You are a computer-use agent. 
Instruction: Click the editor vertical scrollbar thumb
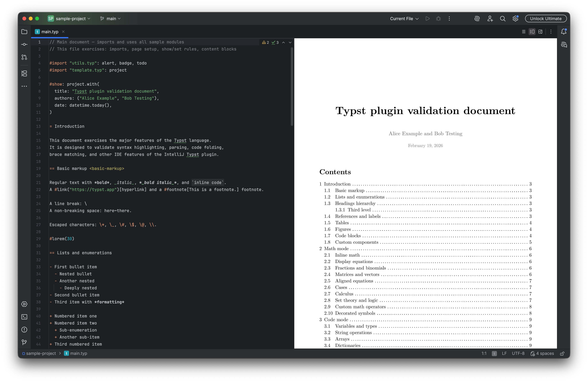292,86
